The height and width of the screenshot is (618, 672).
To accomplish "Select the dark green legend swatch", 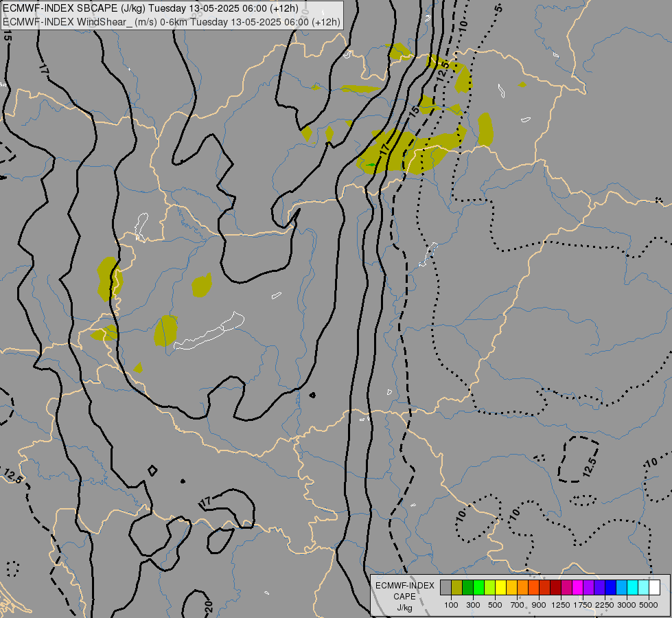I will [467, 588].
